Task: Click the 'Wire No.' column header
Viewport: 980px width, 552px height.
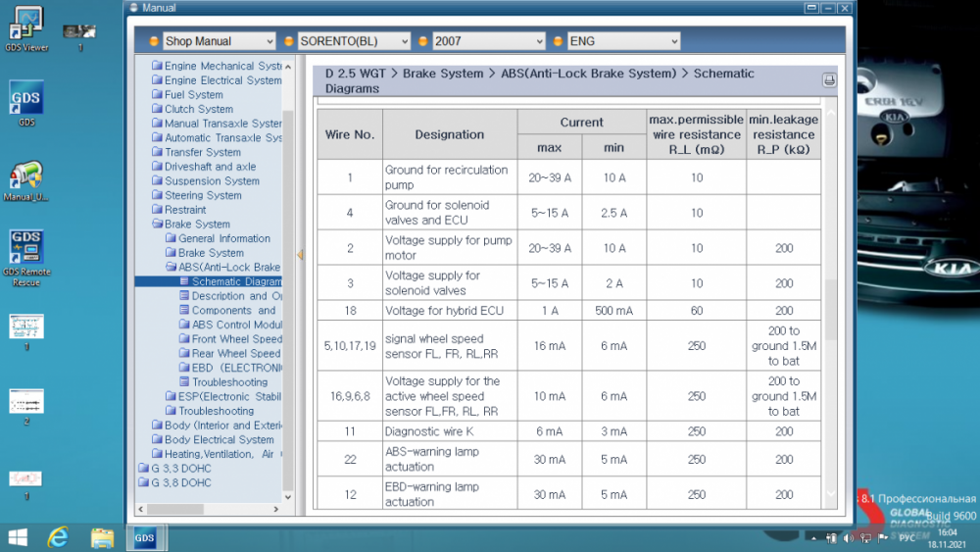Action: point(350,134)
